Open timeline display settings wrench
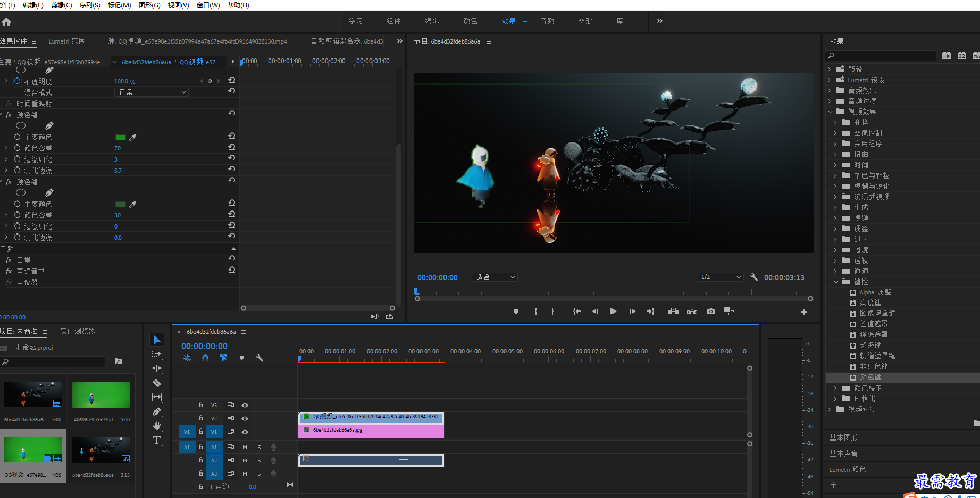Image resolution: width=980 pixels, height=498 pixels. pyautogui.click(x=259, y=358)
